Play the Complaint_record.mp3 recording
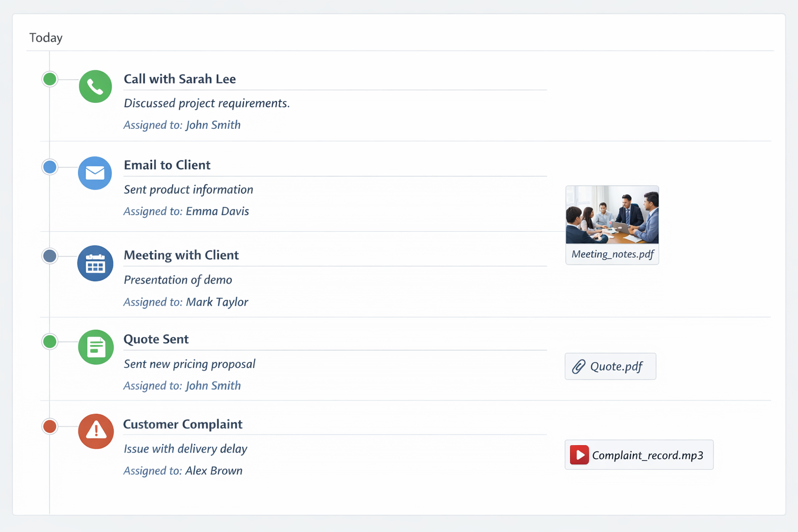The width and height of the screenshot is (798, 532). 579,455
